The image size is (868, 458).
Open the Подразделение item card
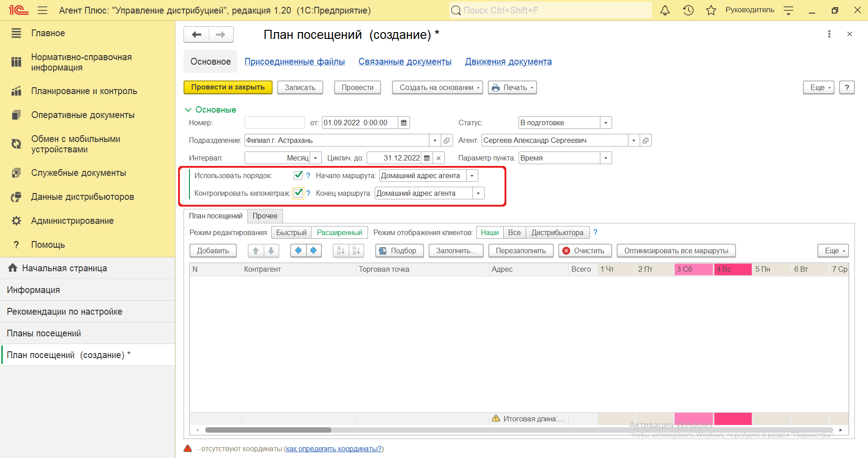447,140
